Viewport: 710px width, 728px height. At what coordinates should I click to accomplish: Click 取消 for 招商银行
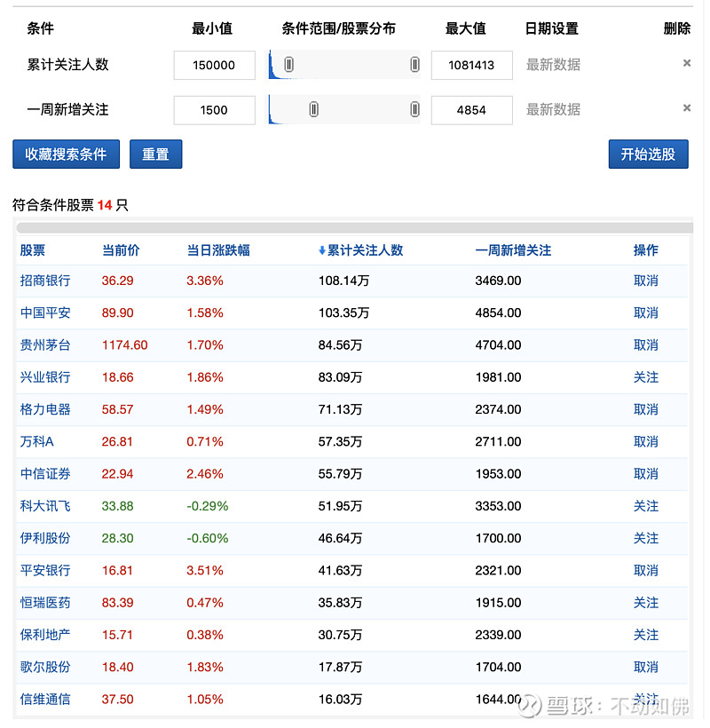(x=646, y=281)
